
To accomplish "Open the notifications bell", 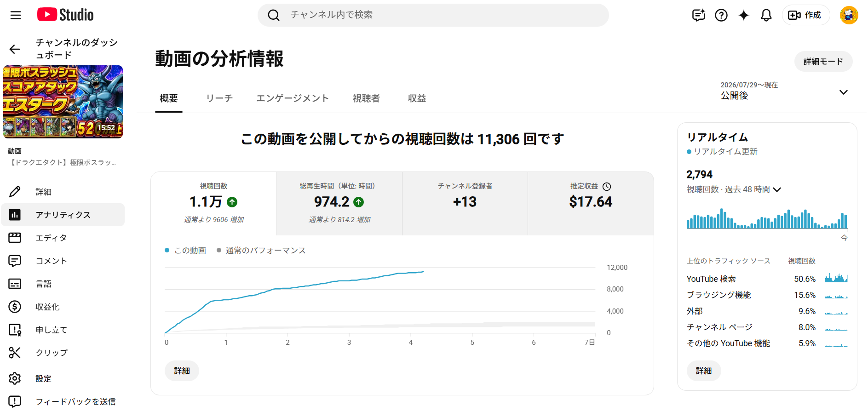I will [766, 15].
